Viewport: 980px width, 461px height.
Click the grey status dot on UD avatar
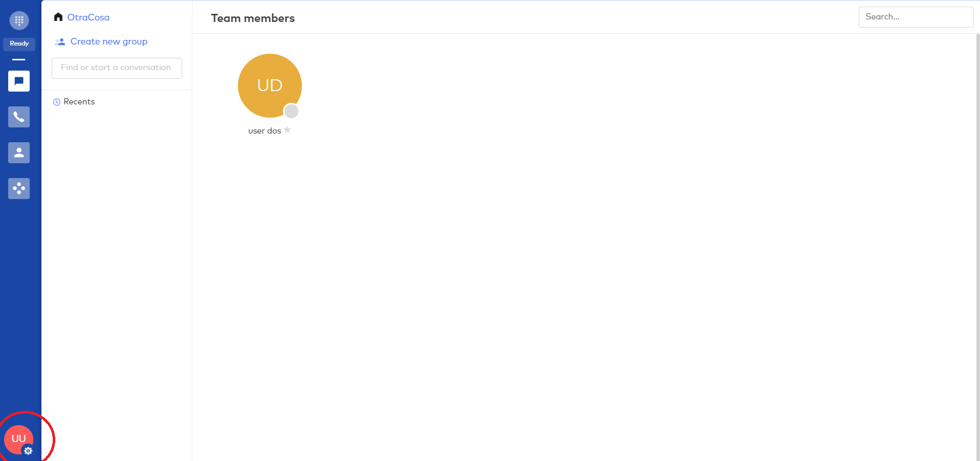click(291, 111)
